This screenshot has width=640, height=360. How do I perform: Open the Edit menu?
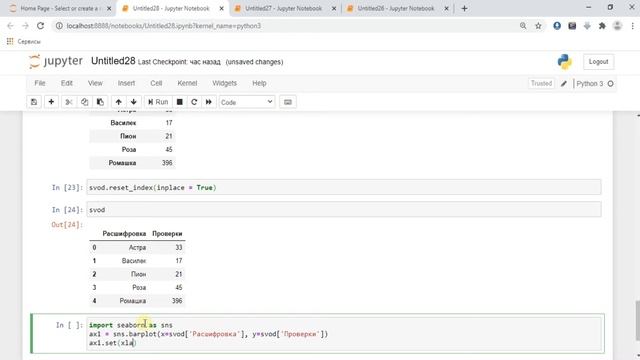pyautogui.click(x=67, y=83)
